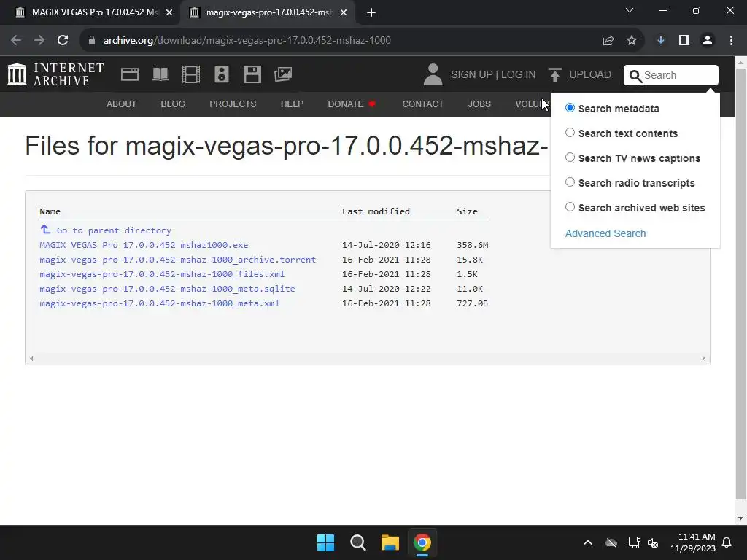747x560 pixels.
Task: Go back with the browser back arrow
Action: pyautogui.click(x=16, y=41)
